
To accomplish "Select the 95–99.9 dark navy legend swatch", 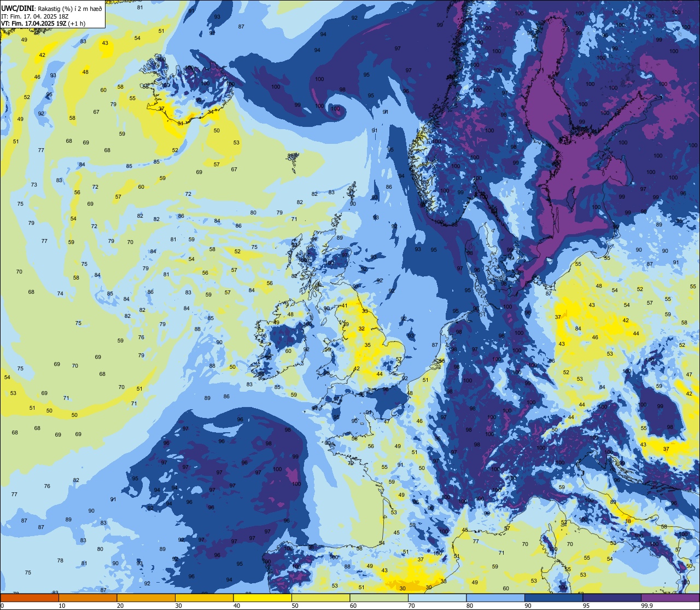I will (x=612, y=598).
